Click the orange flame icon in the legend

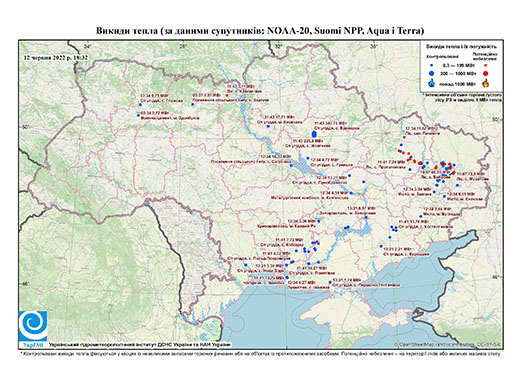point(486,83)
